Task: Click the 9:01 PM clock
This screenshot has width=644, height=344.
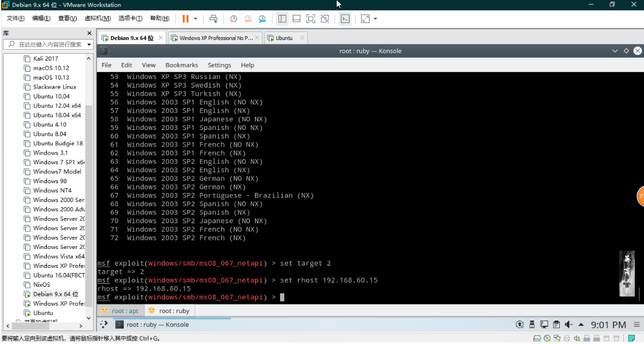Action: (x=608, y=325)
